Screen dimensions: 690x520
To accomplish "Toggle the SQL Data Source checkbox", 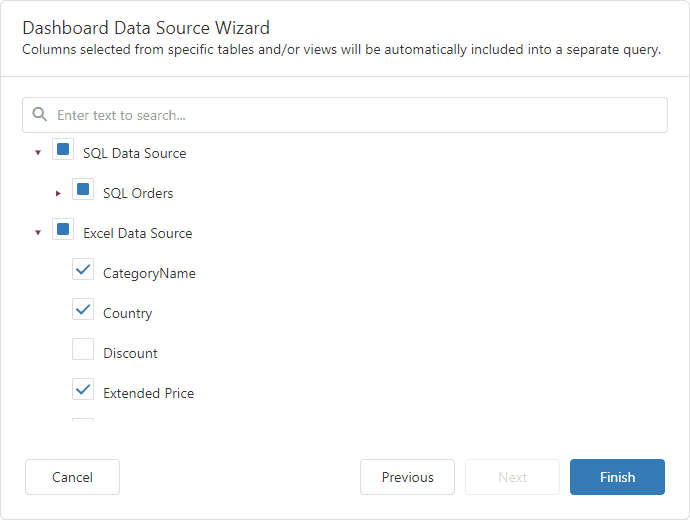I will pyautogui.click(x=63, y=151).
